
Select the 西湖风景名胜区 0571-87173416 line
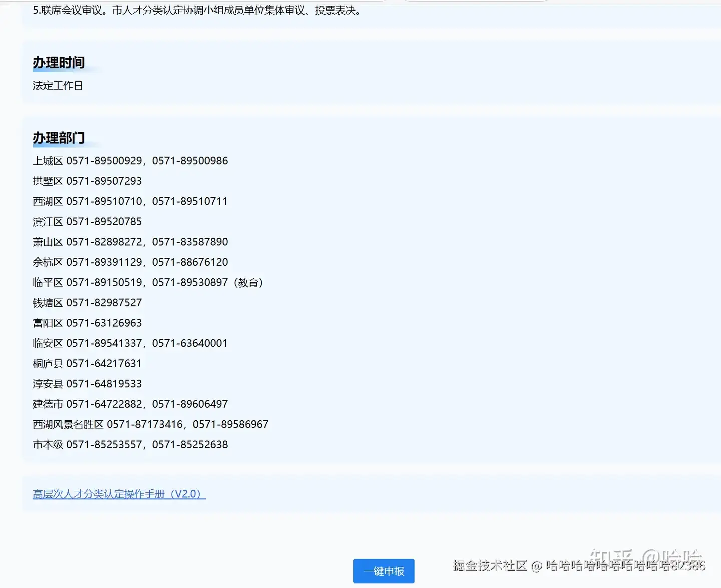(x=151, y=424)
